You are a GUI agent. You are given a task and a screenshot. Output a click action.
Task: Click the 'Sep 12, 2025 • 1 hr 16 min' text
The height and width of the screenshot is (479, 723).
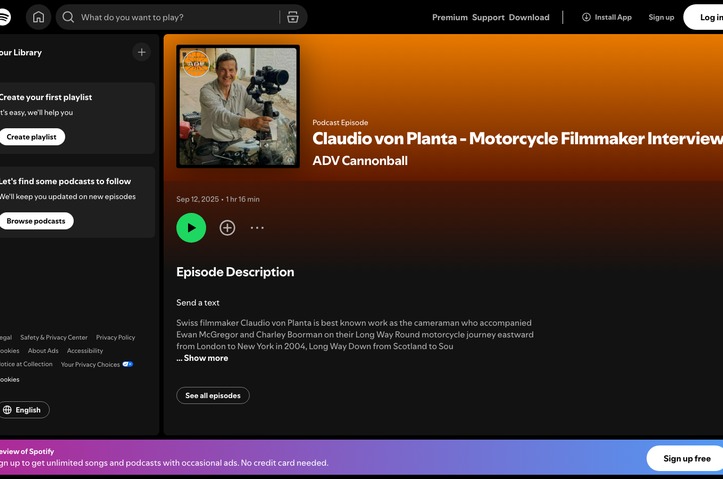coord(218,199)
